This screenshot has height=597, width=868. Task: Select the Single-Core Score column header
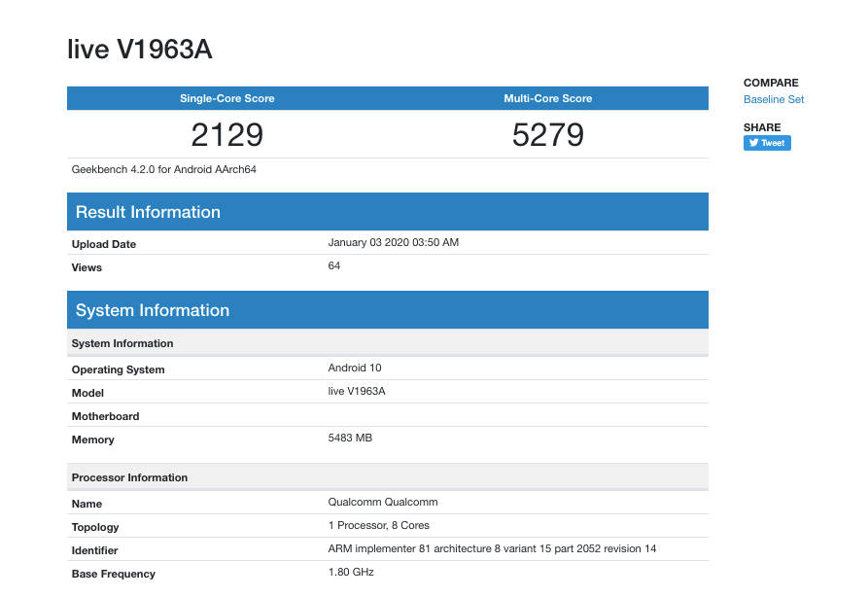click(x=226, y=98)
